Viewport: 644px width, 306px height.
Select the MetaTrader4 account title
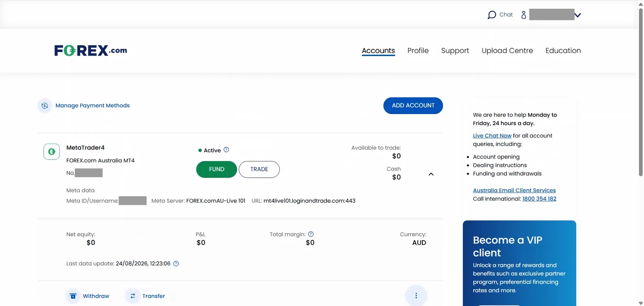point(86,148)
